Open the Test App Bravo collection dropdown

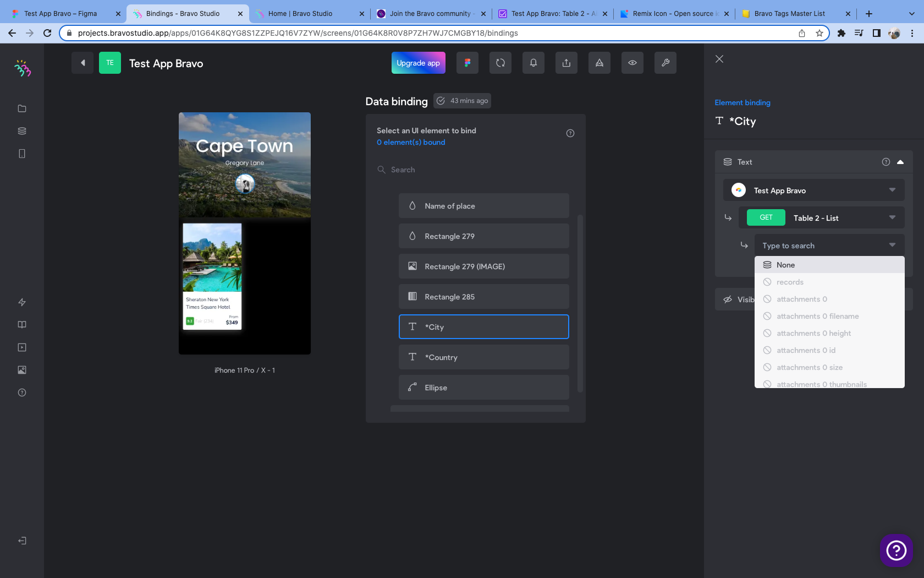pyautogui.click(x=814, y=190)
